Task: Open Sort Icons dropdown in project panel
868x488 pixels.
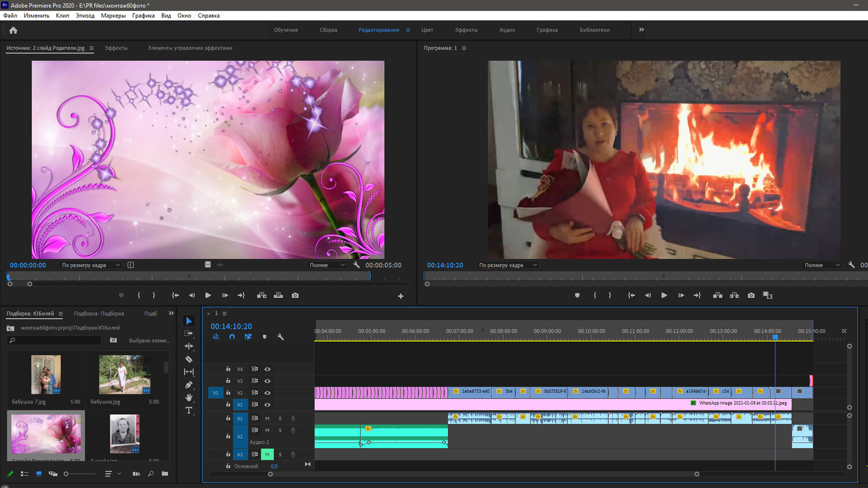Action: pos(112,474)
